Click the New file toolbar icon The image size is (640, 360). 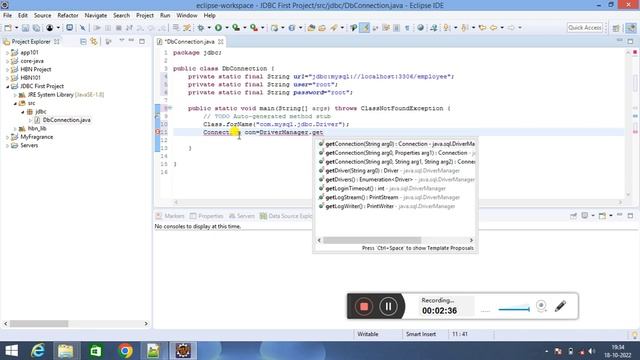pyautogui.click(x=8, y=28)
